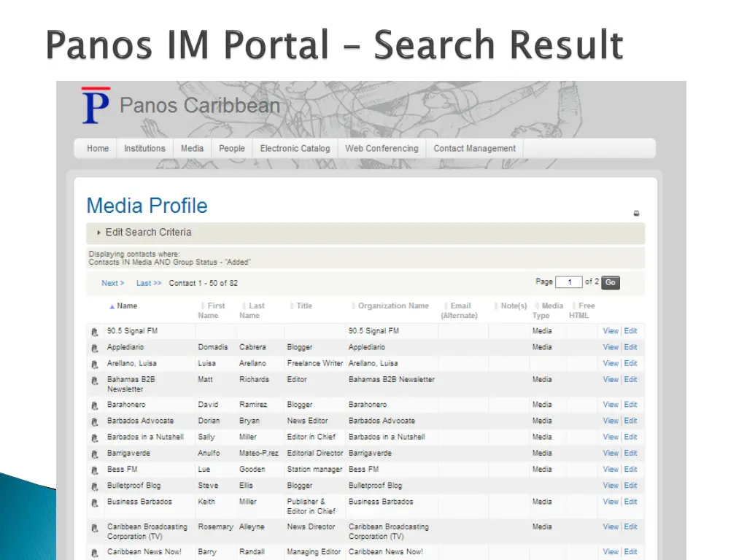View the Barbados in a Nutshell contact

(x=611, y=437)
